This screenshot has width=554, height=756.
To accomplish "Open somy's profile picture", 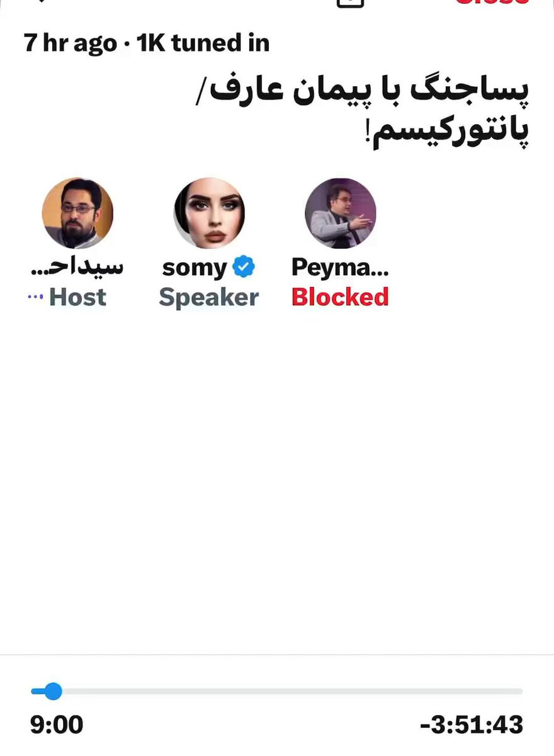I will 209,213.
